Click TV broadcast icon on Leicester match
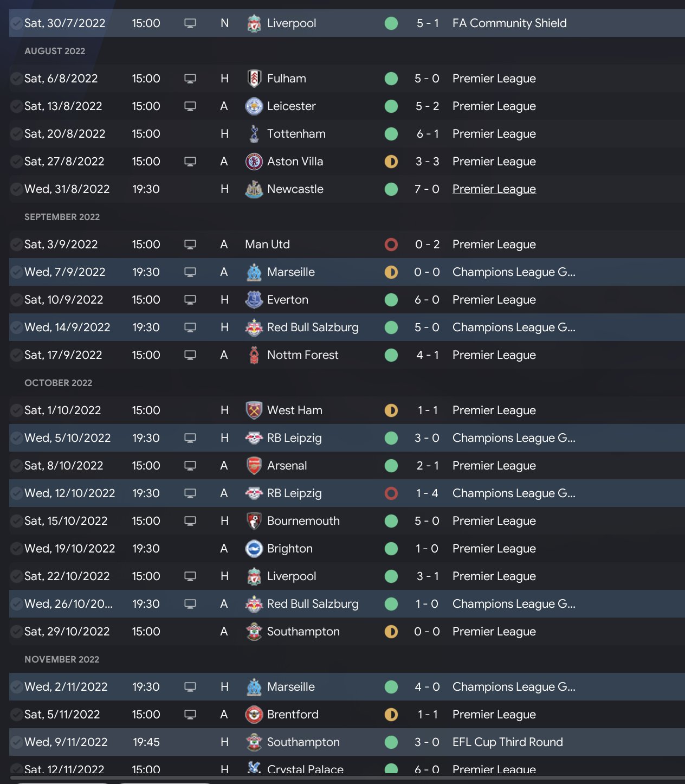Viewport: 685px width, 784px height. click(x=190, y=106)
